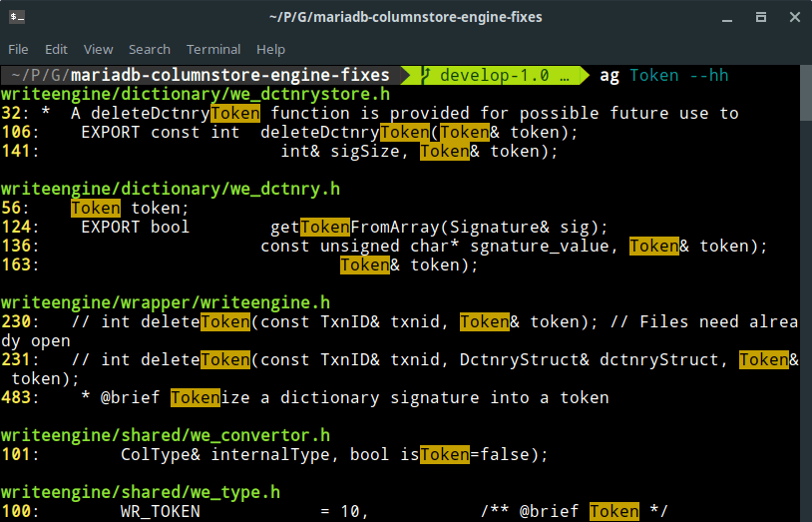The height and width of the screenshot is (522, 812).
Task: Open the File menu
Action: [x=18, y=49]
